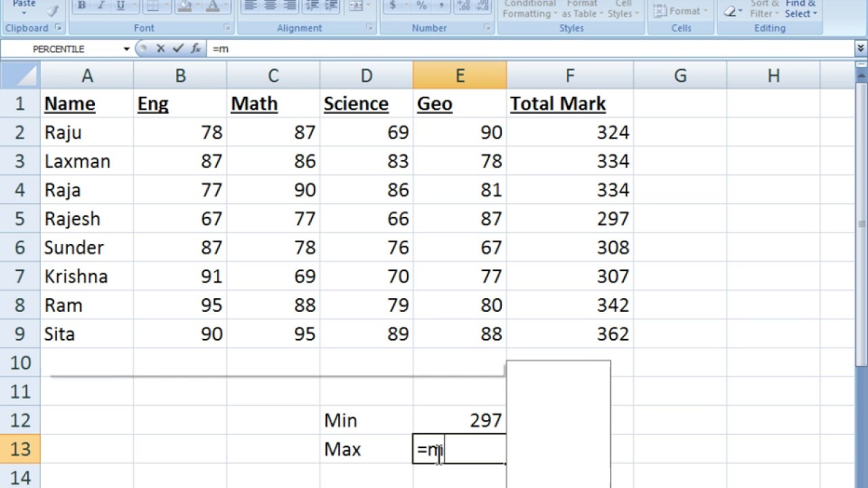Open Insert Function fx dialog

195,49
